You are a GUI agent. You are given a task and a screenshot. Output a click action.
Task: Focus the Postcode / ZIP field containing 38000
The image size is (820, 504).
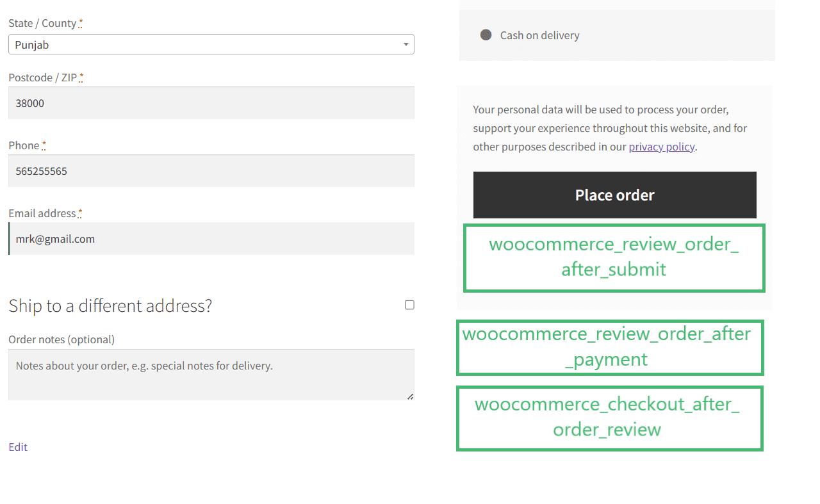pos(211,103)
